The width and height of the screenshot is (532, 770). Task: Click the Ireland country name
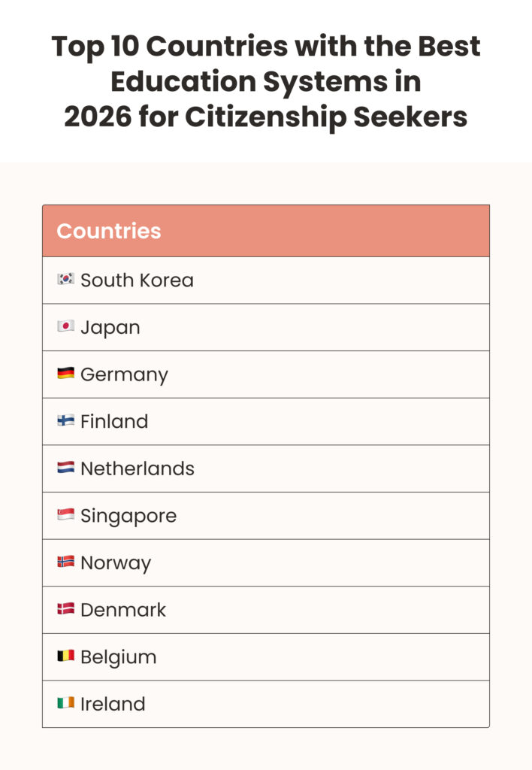(113, 705)
